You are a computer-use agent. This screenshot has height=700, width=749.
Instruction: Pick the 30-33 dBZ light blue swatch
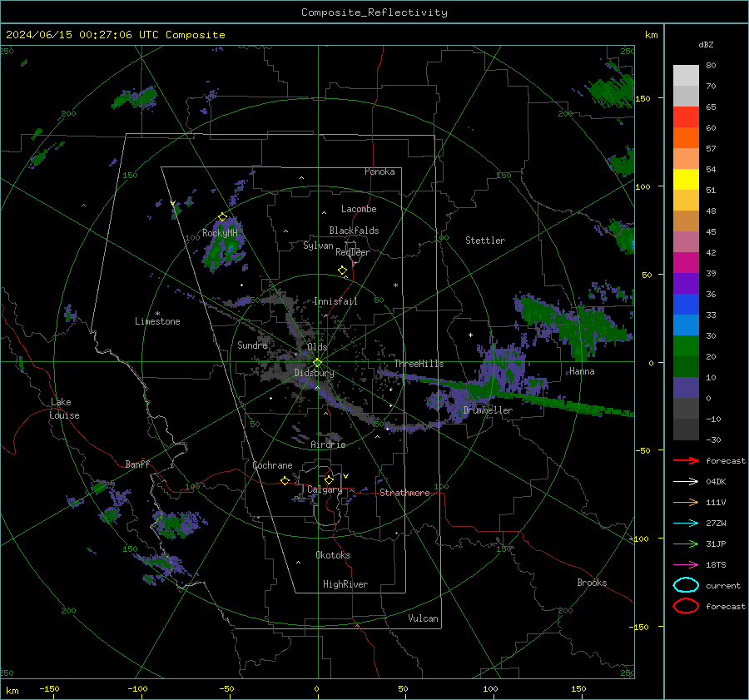click(686, 325)
